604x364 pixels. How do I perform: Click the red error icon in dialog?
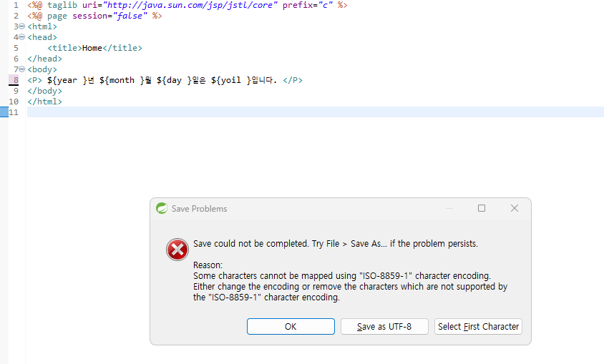point(177,250)
